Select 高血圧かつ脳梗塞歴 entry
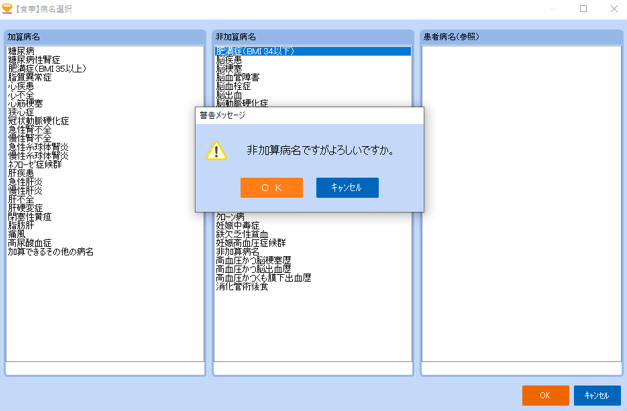Image resolution: width=627 pixels, height=411 pixels. point(254,261)
